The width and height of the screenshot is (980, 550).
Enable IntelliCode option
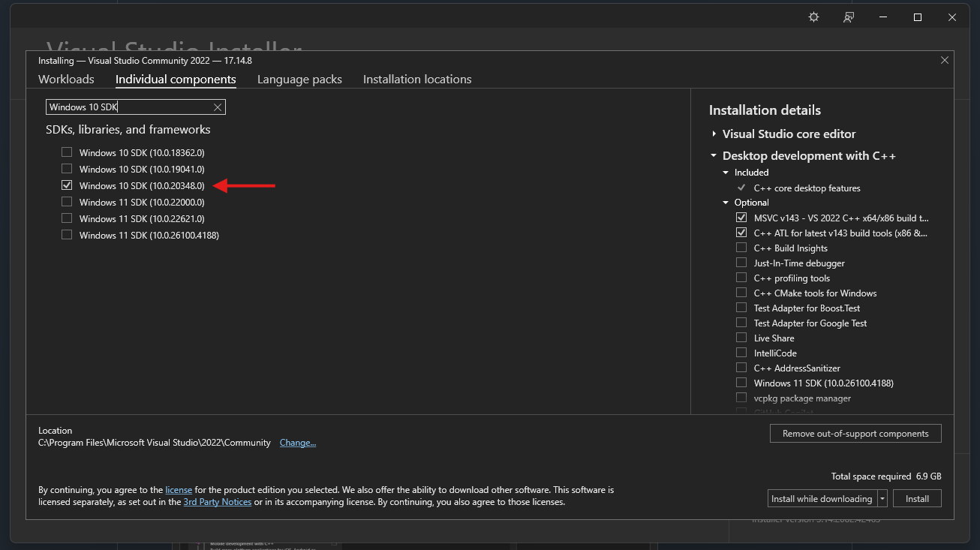click(x=741, y=353)
